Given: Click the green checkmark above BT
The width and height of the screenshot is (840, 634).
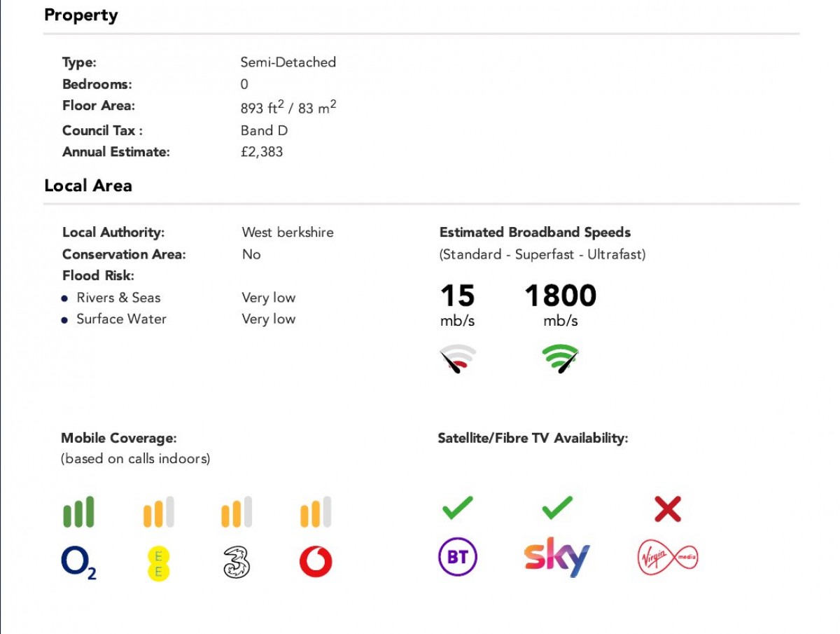Looking at the screenshot, I should (457, 508).
